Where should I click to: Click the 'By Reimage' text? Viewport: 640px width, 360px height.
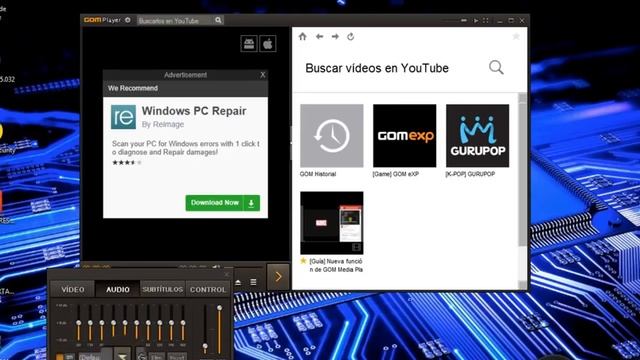click(x=163, y=124)
